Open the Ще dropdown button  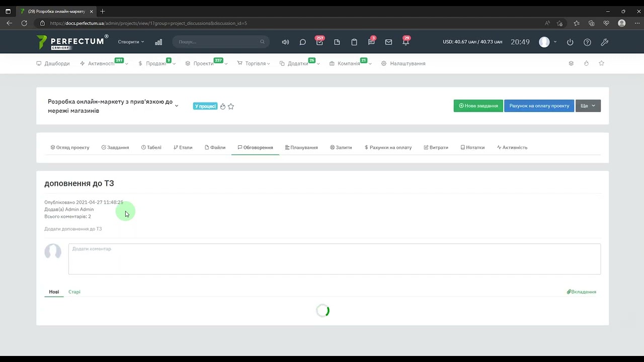coord(588,106)
